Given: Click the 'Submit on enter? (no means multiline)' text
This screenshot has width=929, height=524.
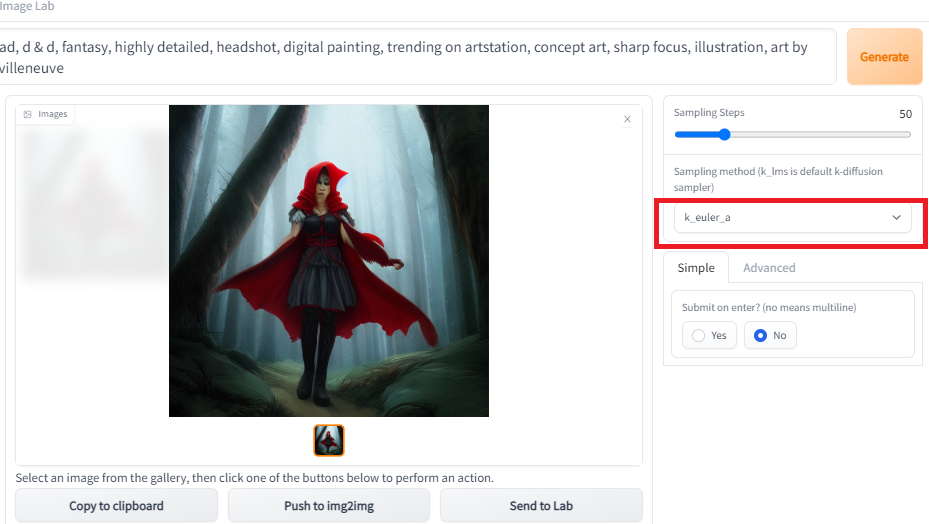Looking at the screenshot, I should 769,307.
